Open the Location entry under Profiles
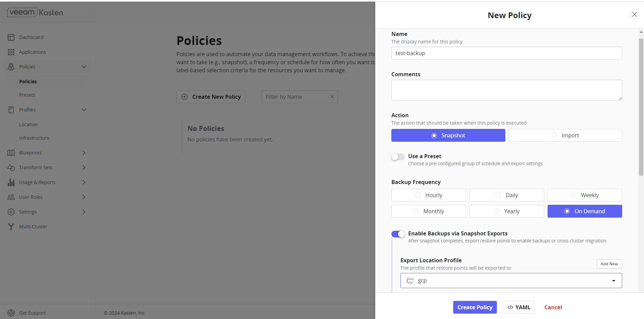 29,124
